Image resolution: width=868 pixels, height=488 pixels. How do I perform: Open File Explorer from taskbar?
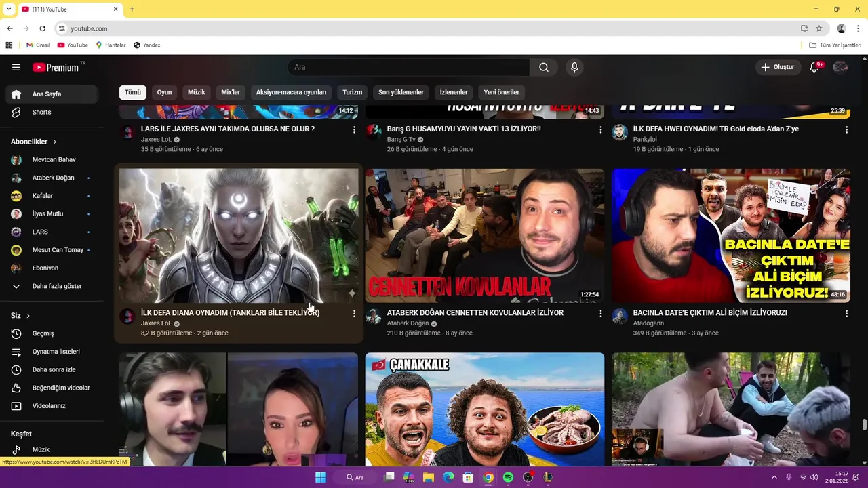(429, 477)
